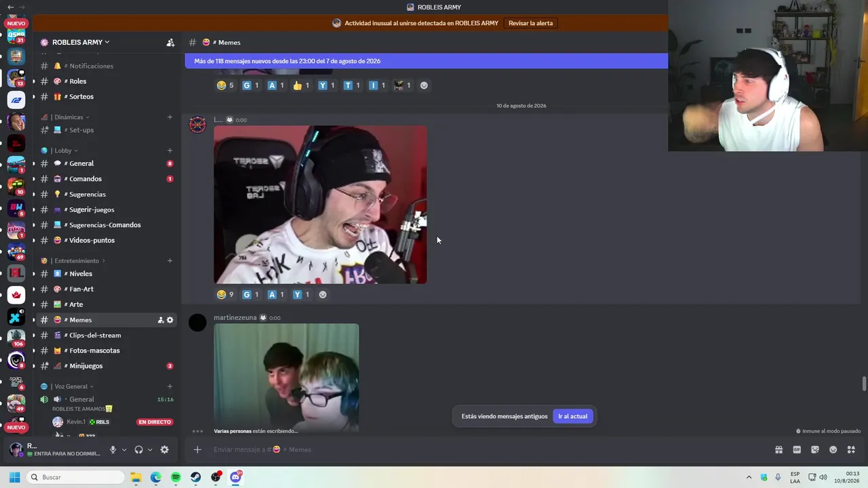The width and height of the screenshot is (868, 488).
Task: Toggle the laughing emoji reaction with 5
Action: (225, 85)
